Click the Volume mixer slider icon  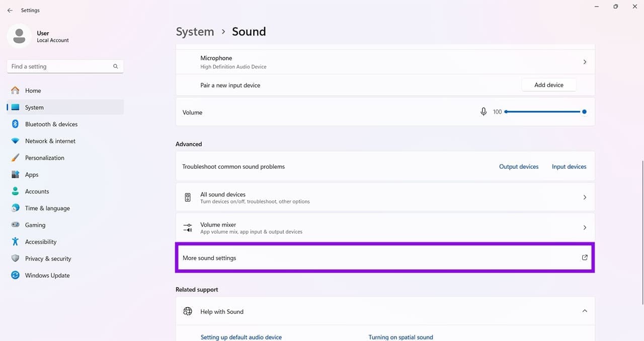[188, 228]
